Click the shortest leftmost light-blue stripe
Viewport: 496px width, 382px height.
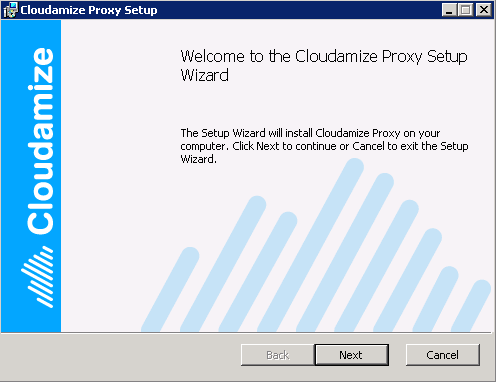[x=170, y=289]
